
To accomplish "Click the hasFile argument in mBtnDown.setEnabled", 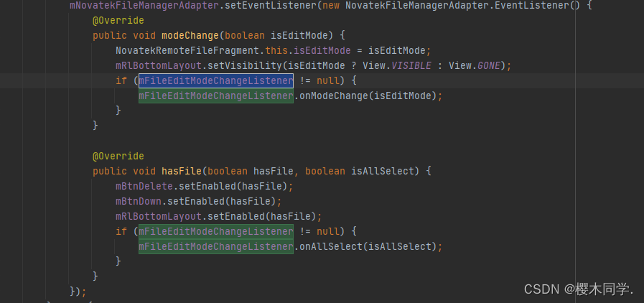I will coord(250,201).
